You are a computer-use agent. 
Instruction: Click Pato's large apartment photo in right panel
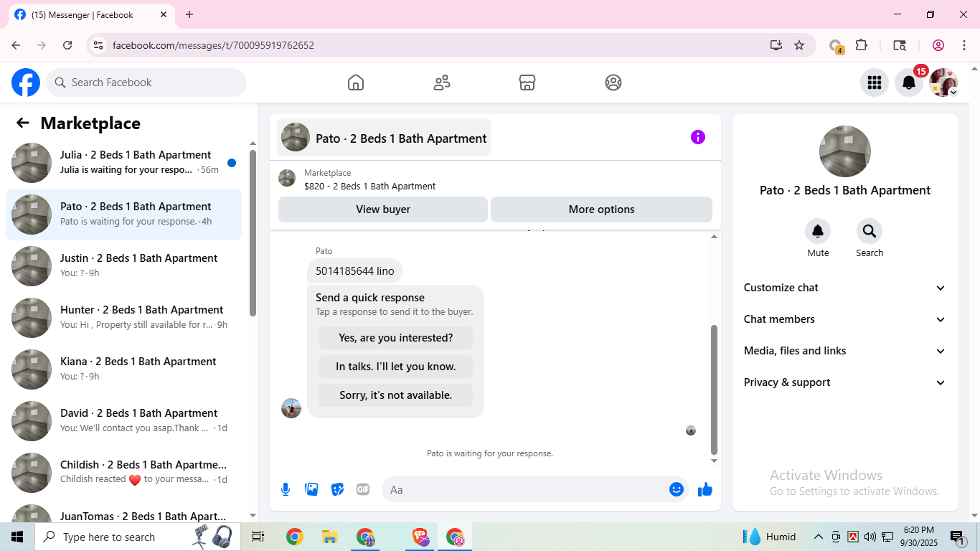pyautogui.click(x=845, y=151)
